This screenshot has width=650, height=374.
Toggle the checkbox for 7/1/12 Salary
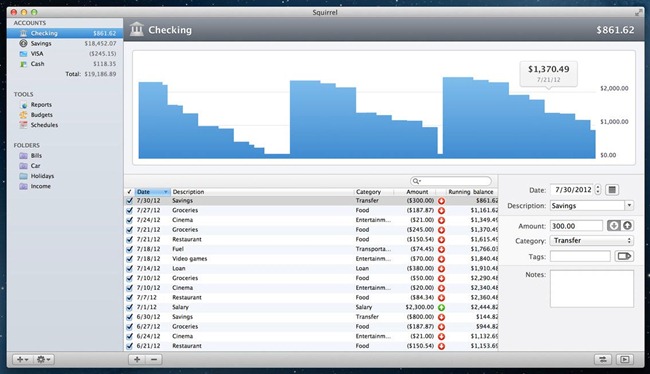(129, 307)
